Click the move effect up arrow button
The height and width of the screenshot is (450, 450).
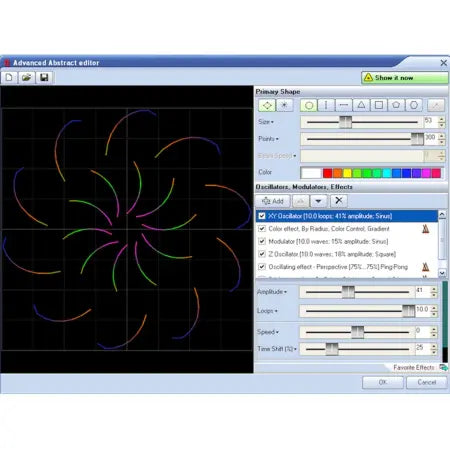coord(300,201)
